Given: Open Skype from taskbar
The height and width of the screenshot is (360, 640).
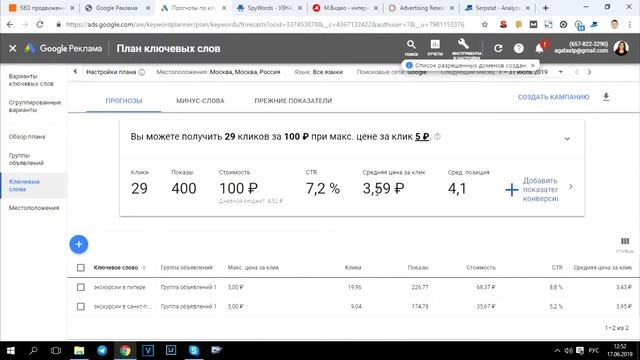Looking at the screenshot, I should click(x=194, y=351).
